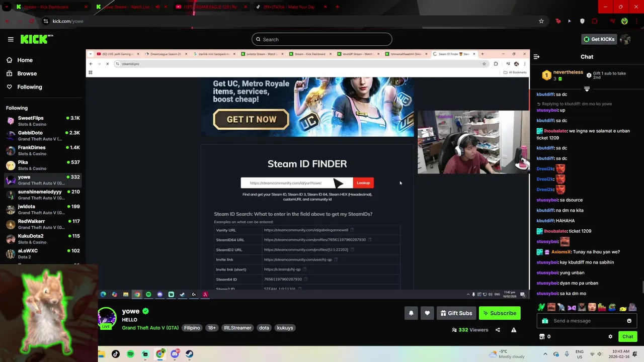Expand the gift leaderboard chevron
This screenshot has width=644, height=362.
pyautogui.click(x=587, y=89)
